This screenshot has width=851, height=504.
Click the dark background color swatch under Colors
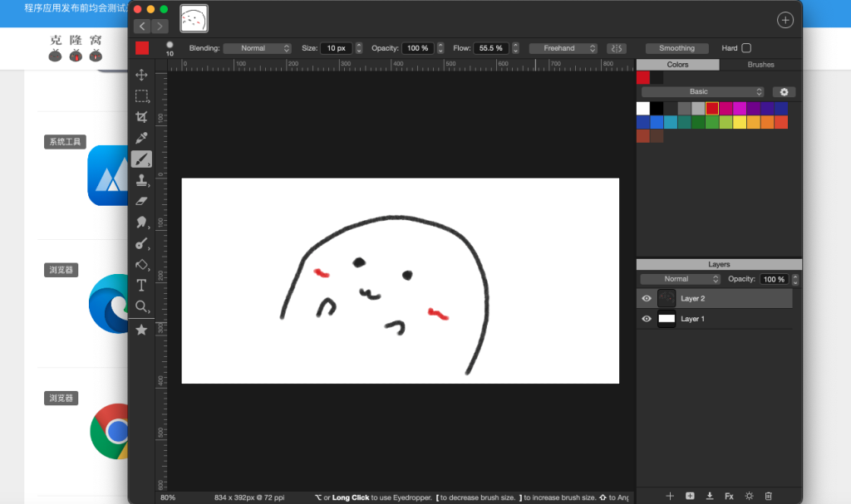pyautogui.click(x=657, y=77)
